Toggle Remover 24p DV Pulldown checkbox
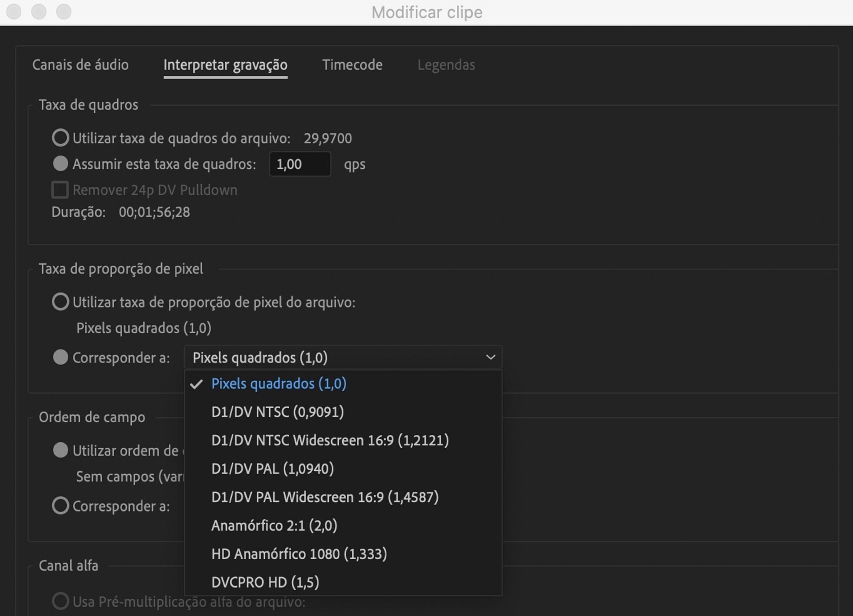This screenshot has width=853, height=616. click(60, 190)
